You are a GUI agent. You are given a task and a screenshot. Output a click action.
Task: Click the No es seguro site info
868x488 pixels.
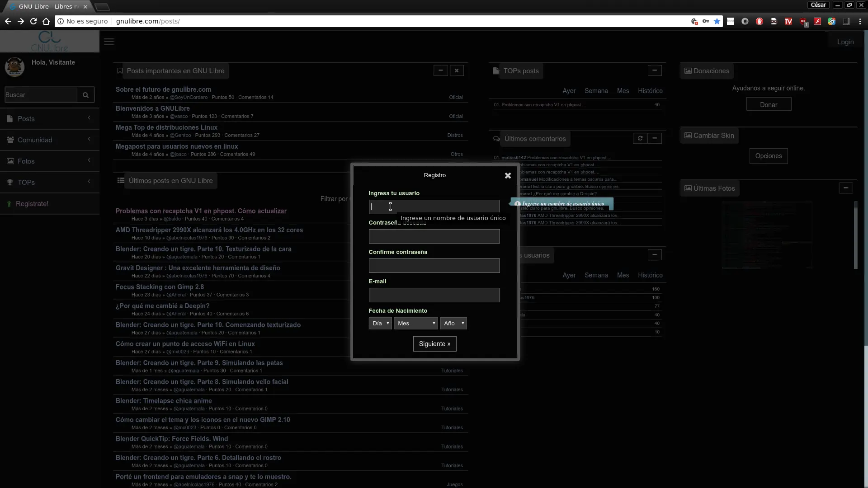click(x=83, y=21)
